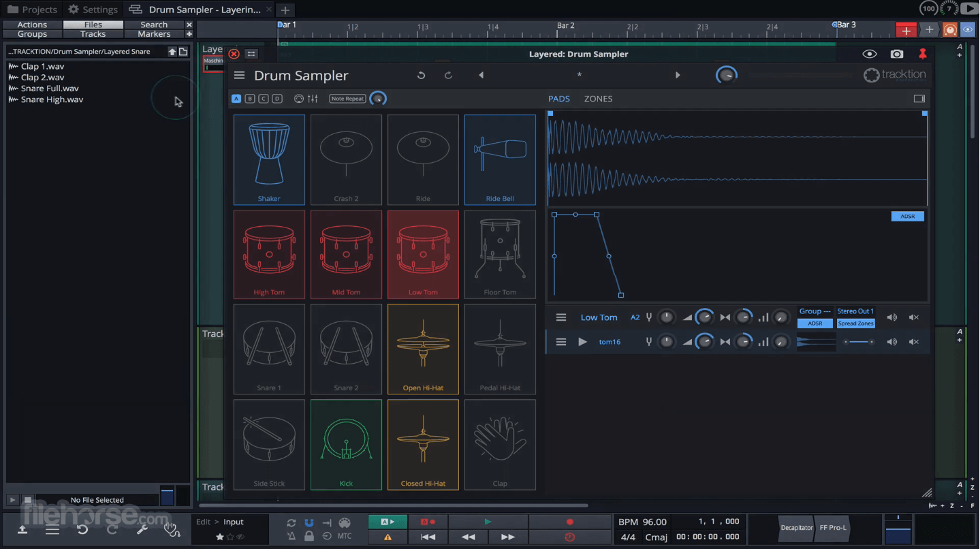Trigger the Kick drum pad
This screenshot has width=980, height=549.
tap(346, 444)
